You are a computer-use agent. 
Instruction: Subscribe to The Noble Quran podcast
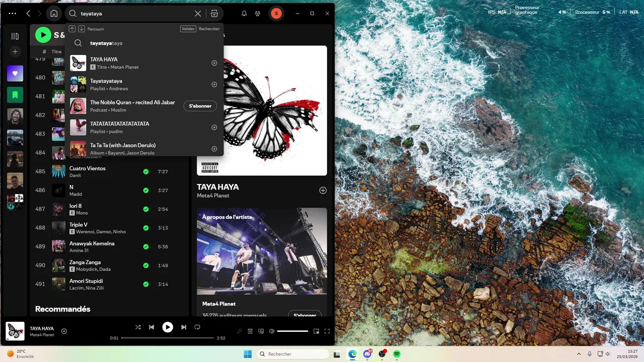click(x=200, y=106)
